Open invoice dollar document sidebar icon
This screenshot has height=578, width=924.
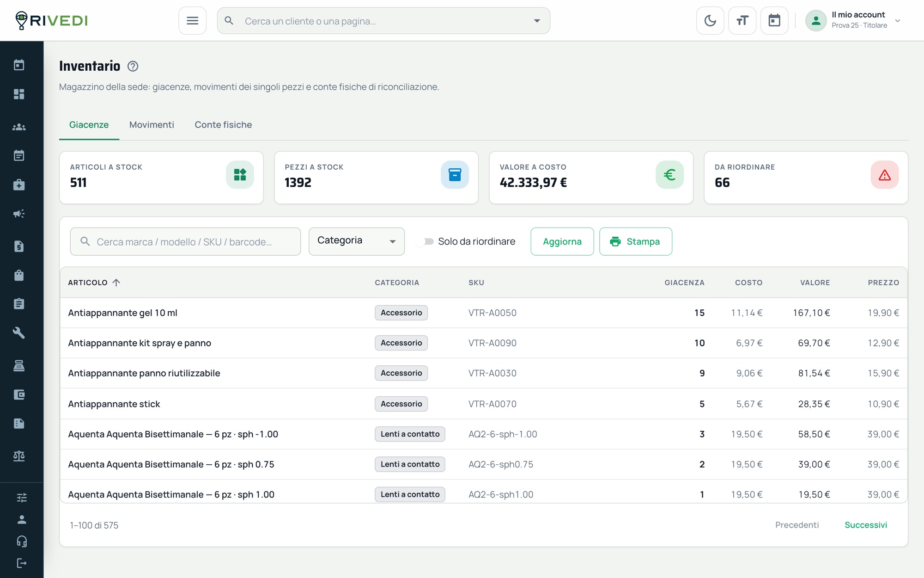pos(19,246)
